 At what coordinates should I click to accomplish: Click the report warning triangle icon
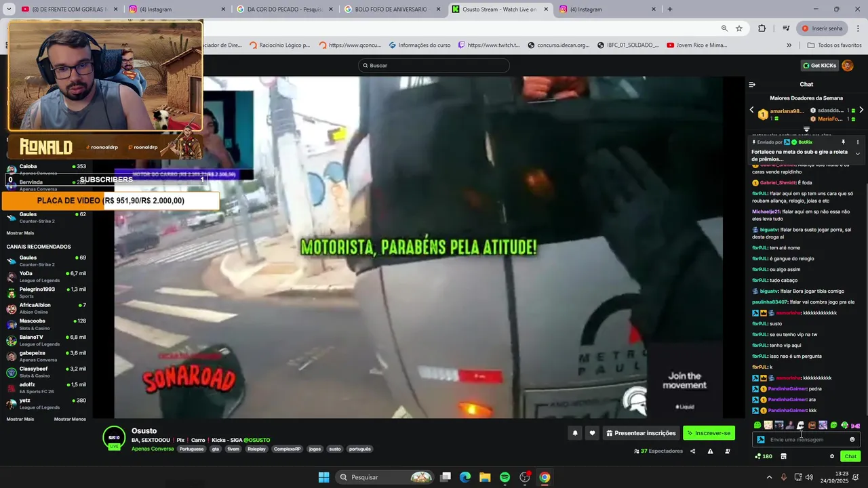click(x=710, y=451)
